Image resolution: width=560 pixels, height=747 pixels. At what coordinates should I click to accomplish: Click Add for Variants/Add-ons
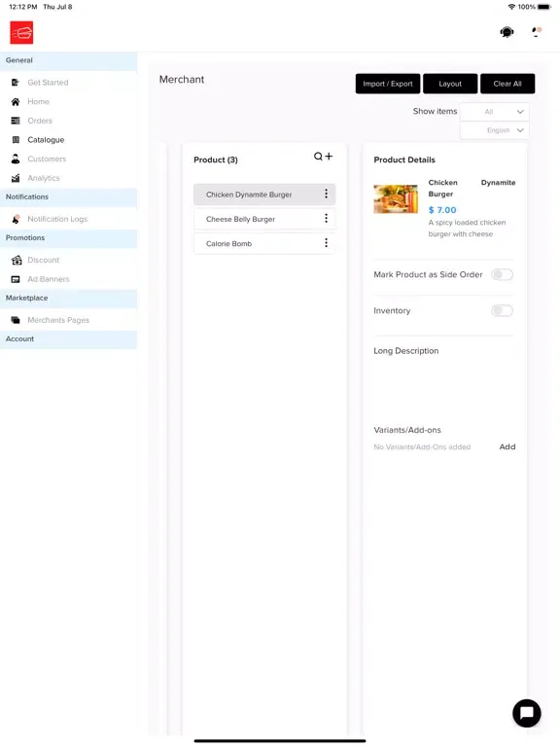click(x=507, y=446)
